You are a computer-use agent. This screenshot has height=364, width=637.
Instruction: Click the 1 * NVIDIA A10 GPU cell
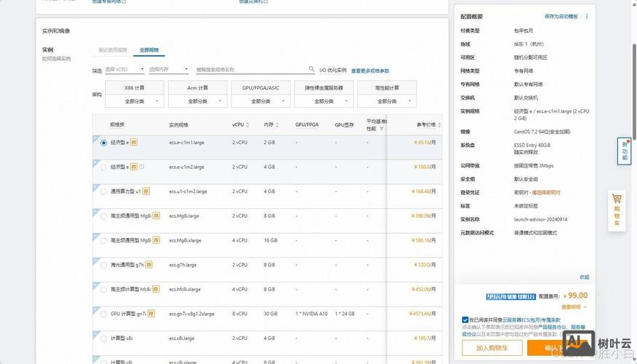pyautogui.click(x=312, y=314)
